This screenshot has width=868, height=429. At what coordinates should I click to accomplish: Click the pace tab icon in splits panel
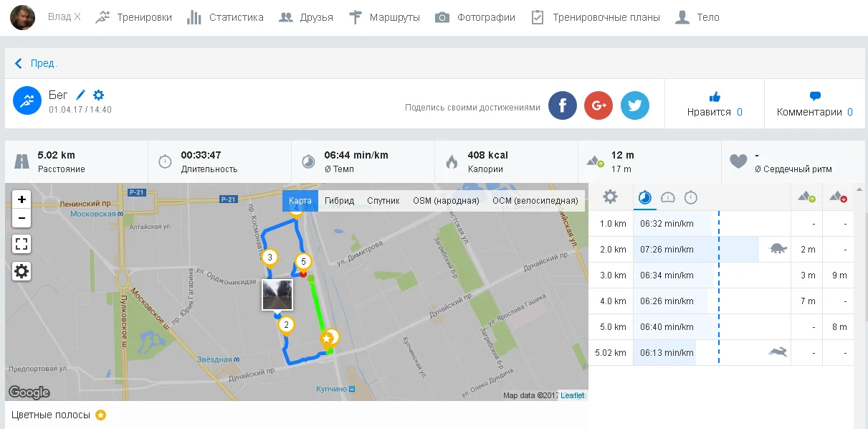(644, 197)
